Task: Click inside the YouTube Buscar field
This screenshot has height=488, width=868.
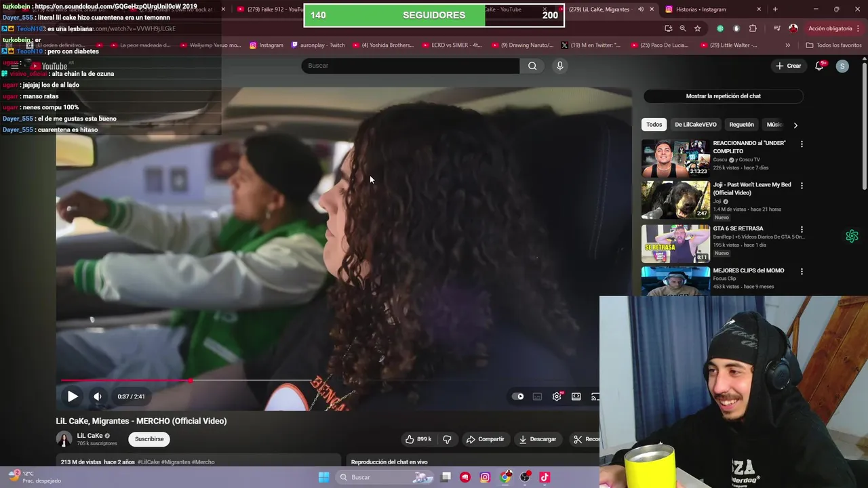Action: pos(410,66)
